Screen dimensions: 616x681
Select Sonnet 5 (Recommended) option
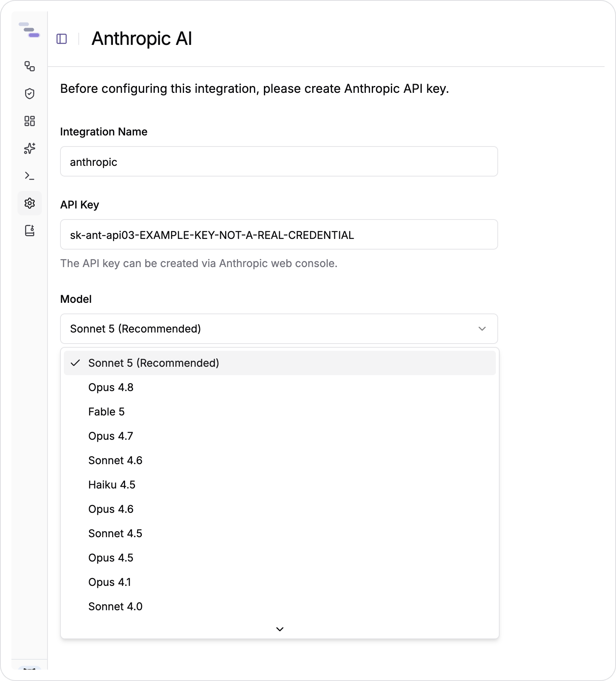coord(280,363)
